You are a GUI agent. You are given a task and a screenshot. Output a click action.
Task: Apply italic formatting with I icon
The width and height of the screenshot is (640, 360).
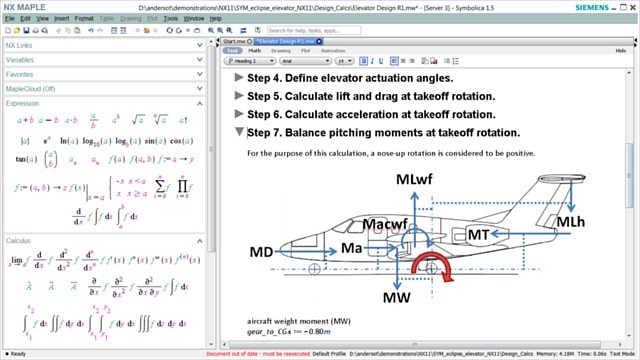coord(372,61)
